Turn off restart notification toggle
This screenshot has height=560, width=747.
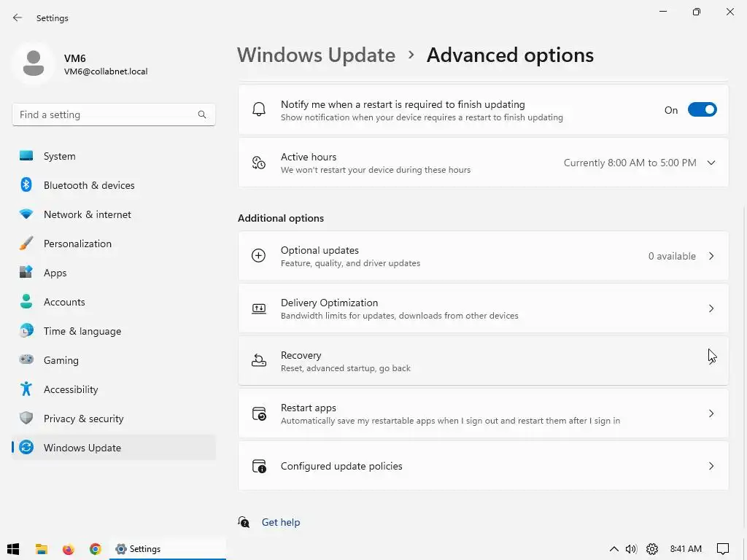coord(703,109)
